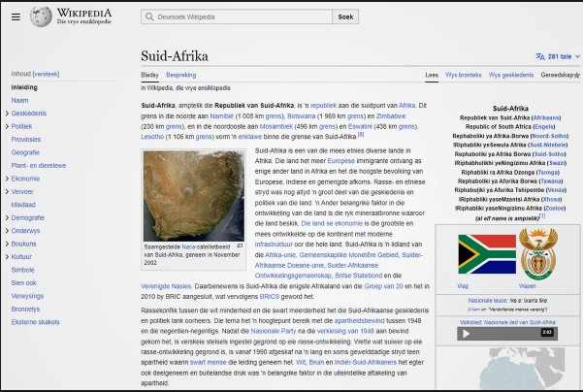Click the translate languages icon

pyautogui.click(x=539, y=57)
